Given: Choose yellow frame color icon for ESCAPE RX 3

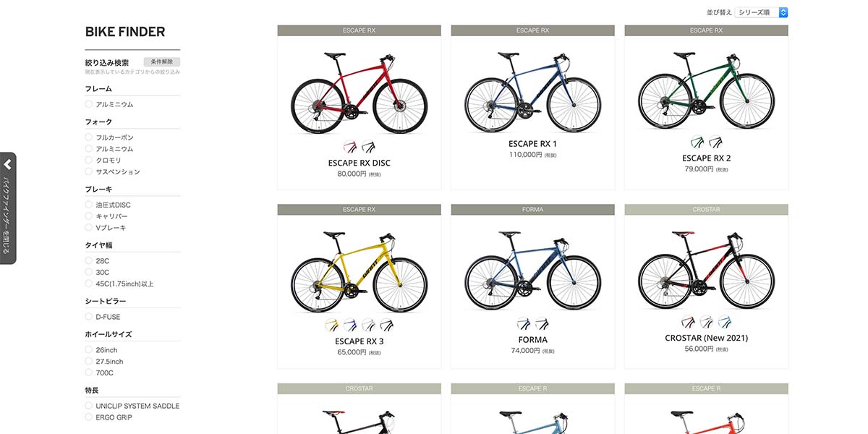Looking at the screenshot, I should coord(332,325).
